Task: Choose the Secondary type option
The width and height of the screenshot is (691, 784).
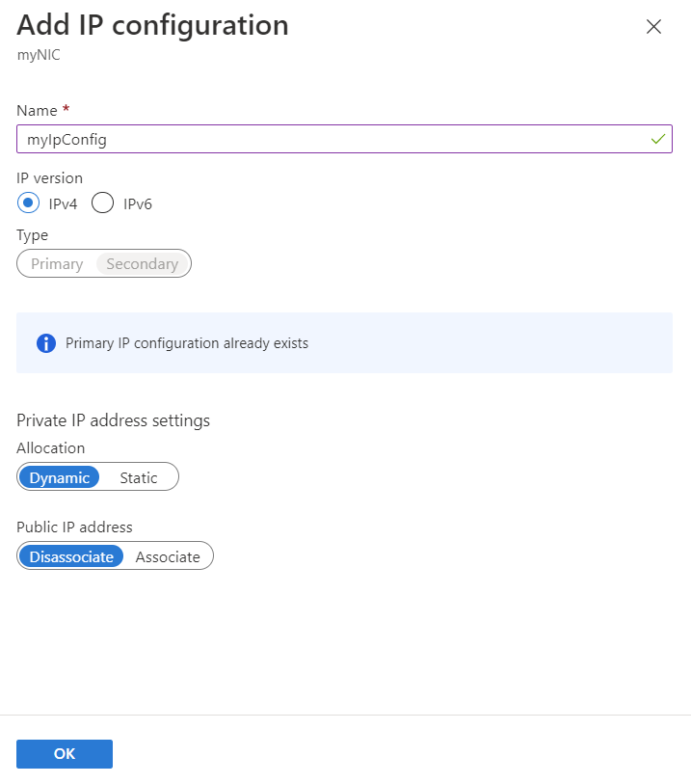Action: [x=143, y=264]
